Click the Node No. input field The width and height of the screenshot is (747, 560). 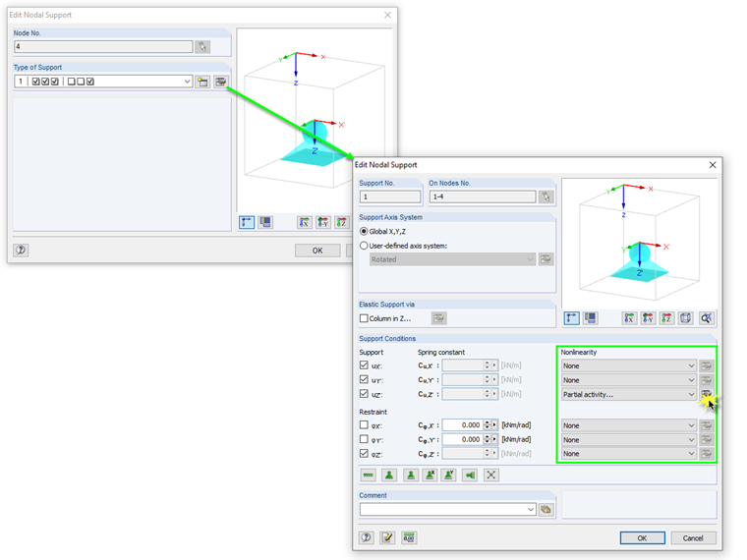point(103,47)
